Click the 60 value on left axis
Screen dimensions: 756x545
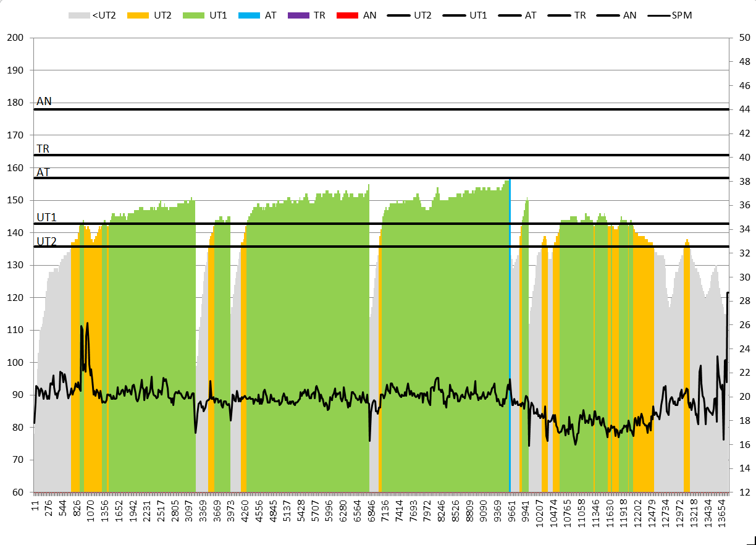click(17, 492)
